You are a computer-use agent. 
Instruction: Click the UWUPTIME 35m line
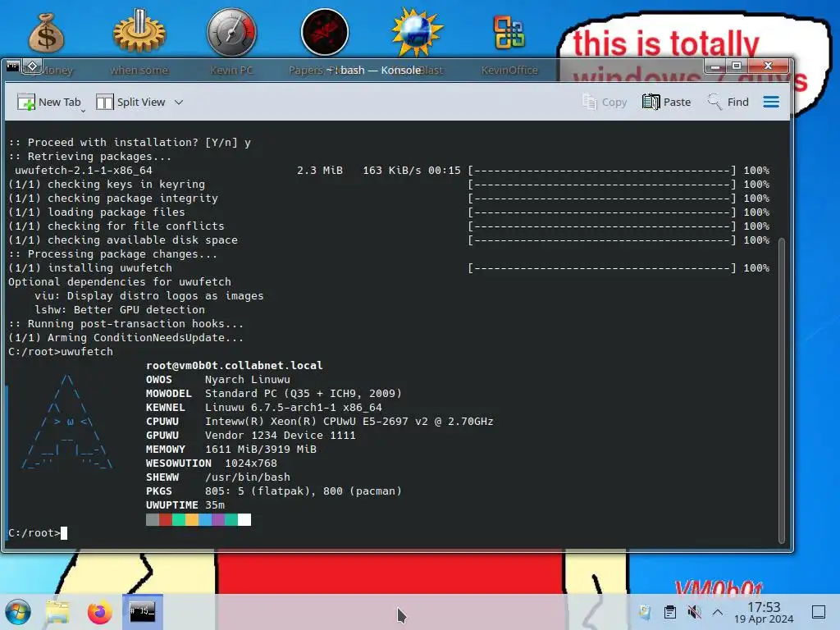pos(185,504)
